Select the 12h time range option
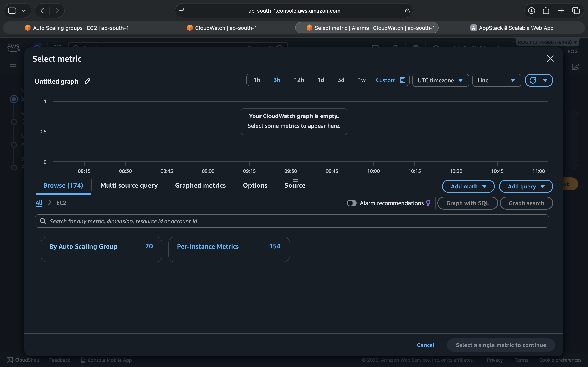 click(x=299, y=80)
